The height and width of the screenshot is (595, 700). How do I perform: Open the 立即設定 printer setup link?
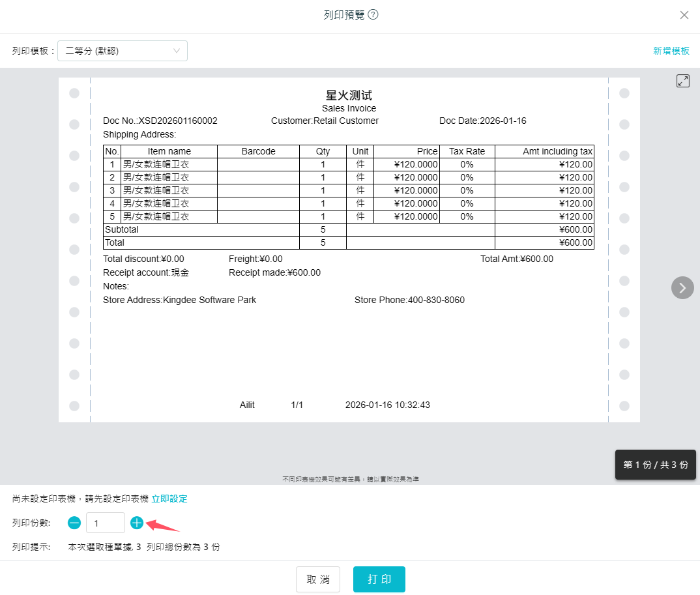point(169,499)
